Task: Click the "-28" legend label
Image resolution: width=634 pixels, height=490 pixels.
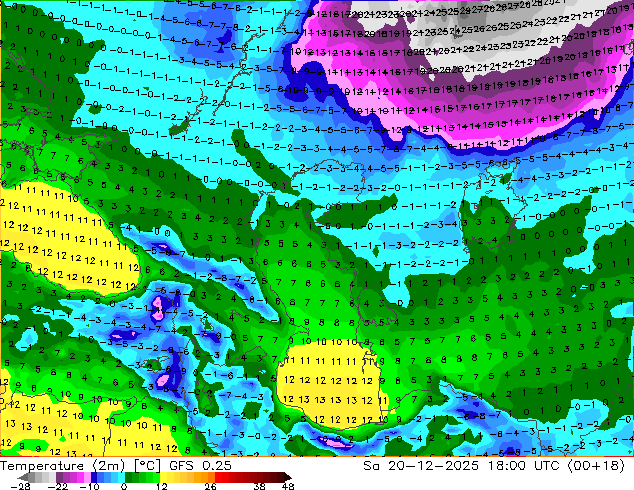Action: click(20, 486)
